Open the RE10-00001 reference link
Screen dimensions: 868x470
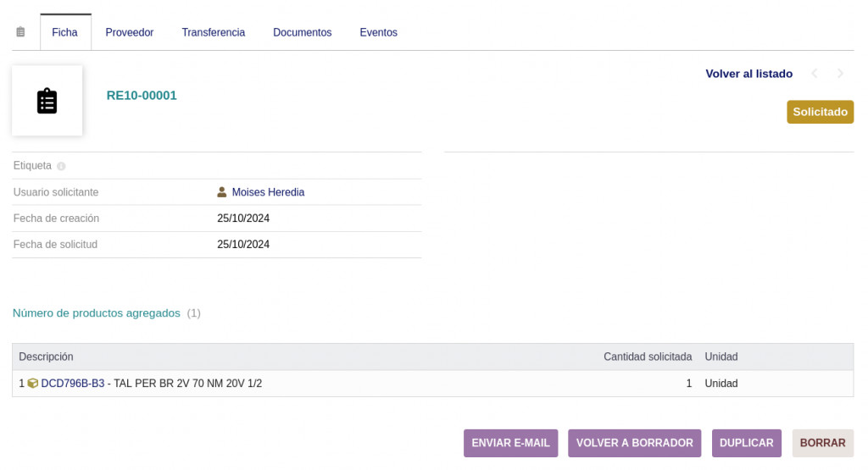(x=142, y=96)
